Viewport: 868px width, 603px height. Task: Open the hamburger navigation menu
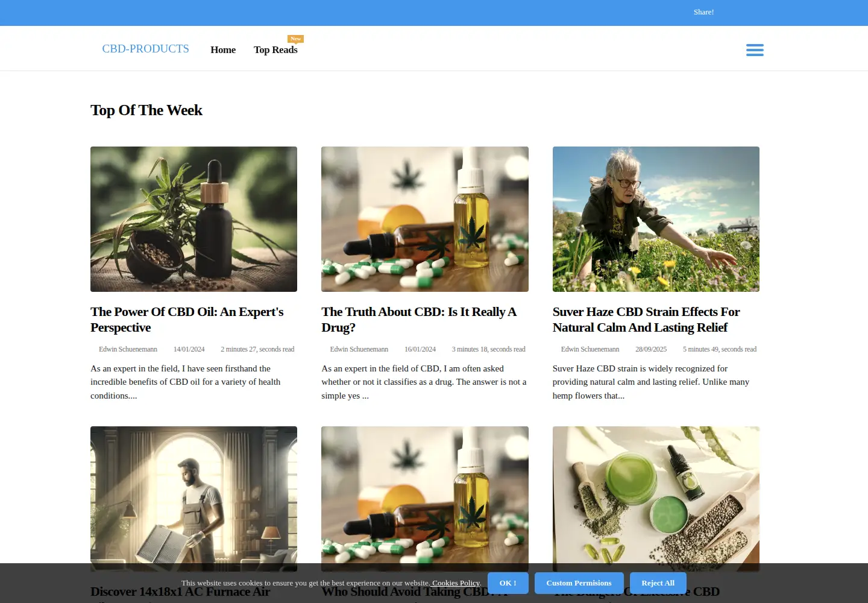pos(755,50)
